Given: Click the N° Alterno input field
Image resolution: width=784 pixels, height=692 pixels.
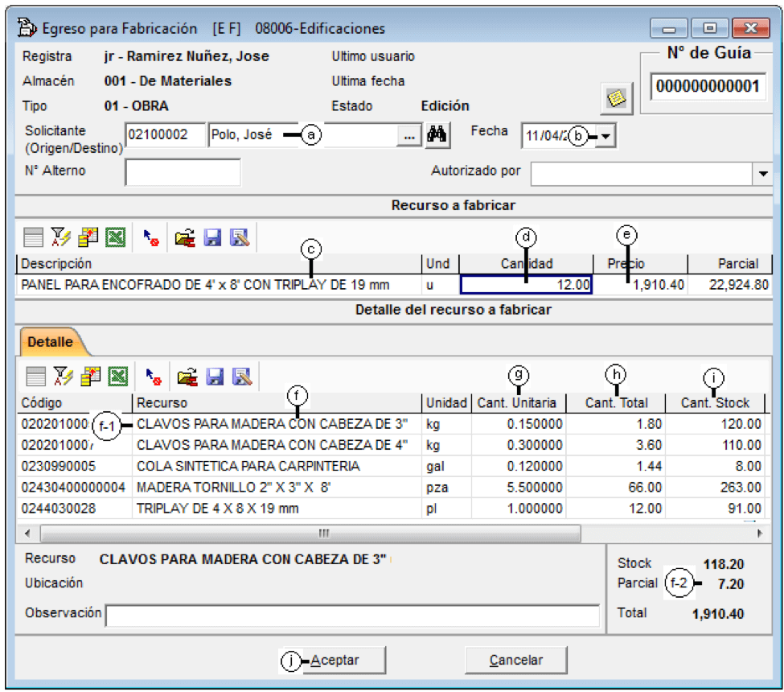Looking at the screenshot, I should (x=183, y=172).
